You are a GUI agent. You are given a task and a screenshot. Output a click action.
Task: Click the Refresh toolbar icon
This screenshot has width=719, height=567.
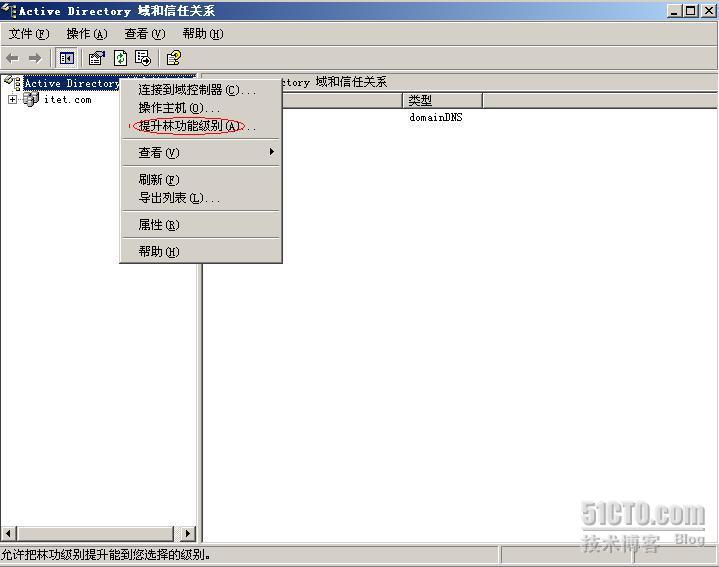(121, 58)
